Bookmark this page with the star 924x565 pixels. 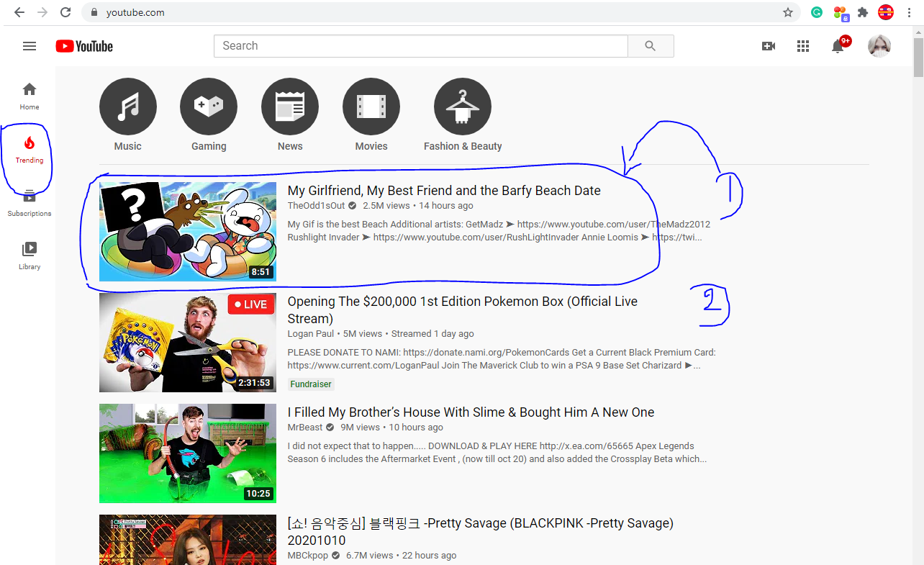click(788, 12)
